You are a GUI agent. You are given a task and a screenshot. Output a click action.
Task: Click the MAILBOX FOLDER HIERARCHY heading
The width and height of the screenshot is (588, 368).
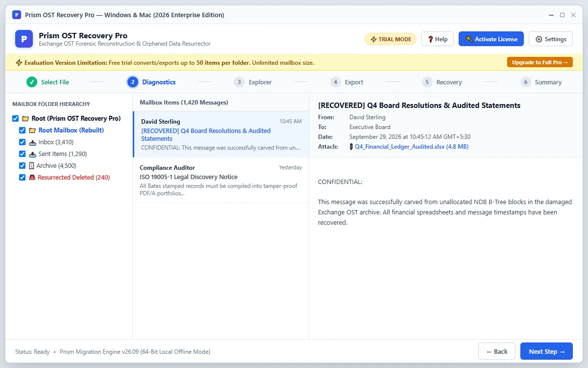click(x=51, y=104)
